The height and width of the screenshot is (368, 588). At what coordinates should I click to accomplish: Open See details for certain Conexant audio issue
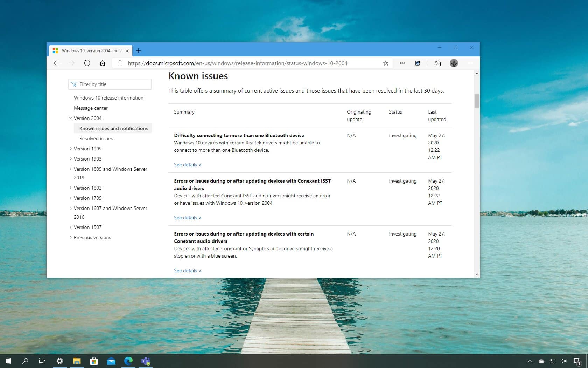188,271
